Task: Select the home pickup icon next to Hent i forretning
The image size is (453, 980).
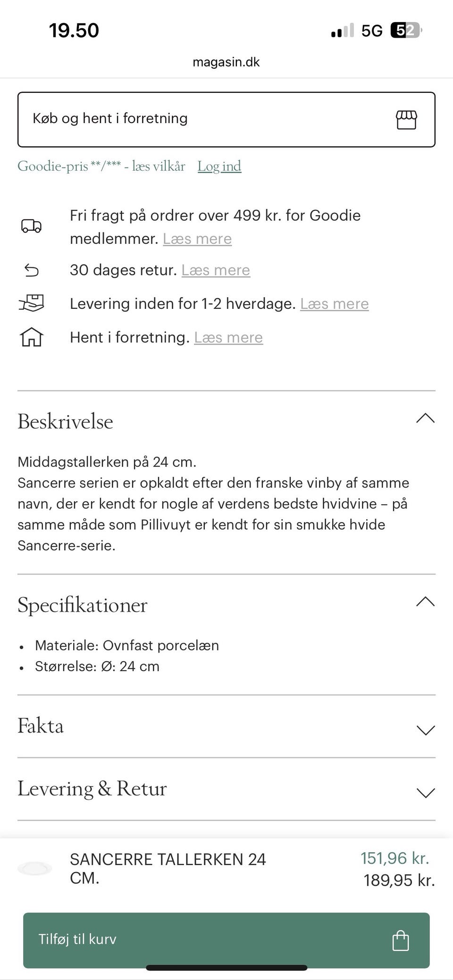Action: pyautogui.click(x=31, y=337)
